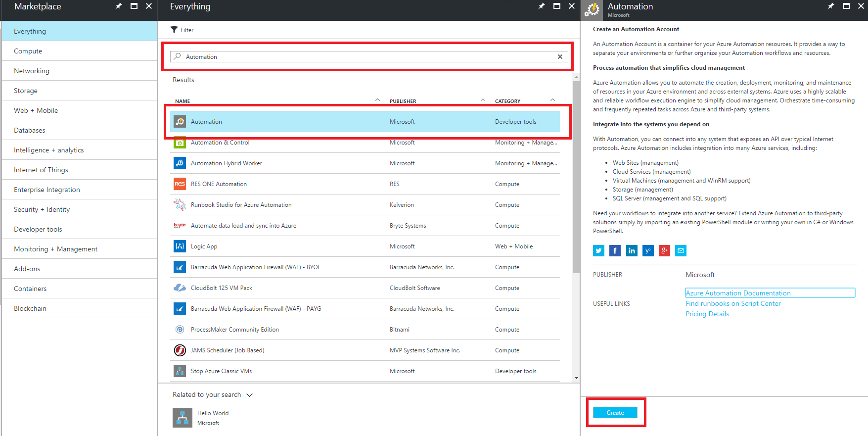Click the Bryte Systems icon
868x436 pixels.
[180, 225]
